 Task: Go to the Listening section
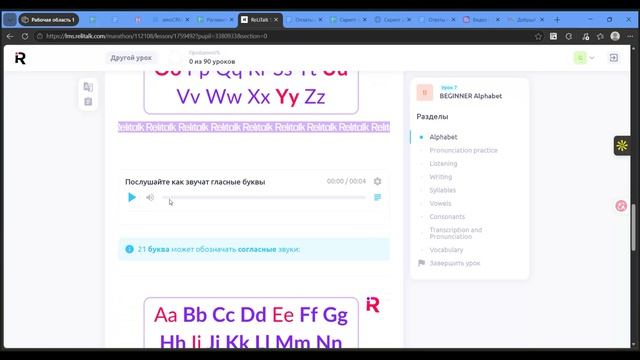click(x=443, y=164)
